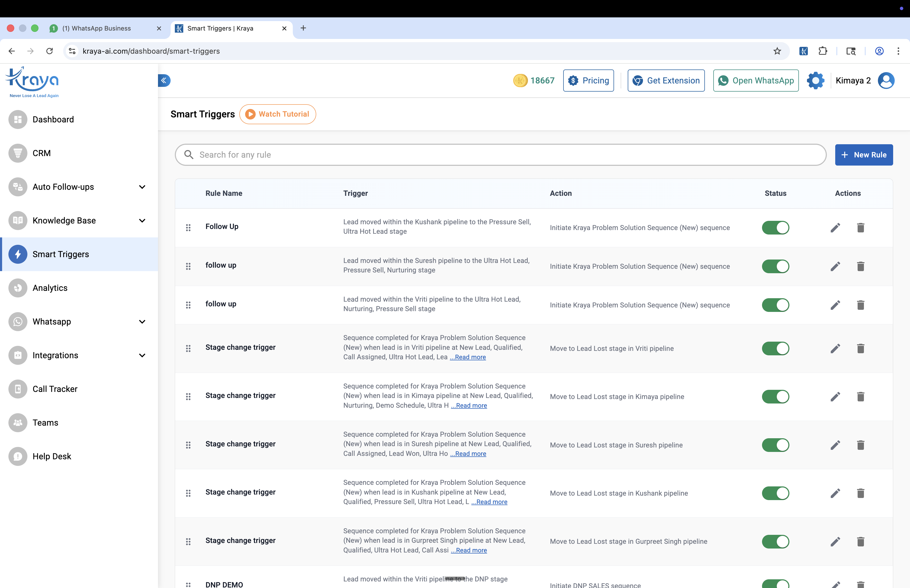Disable the Follow Up rule status toggle
Viewport: 910px width, 588px height.
[776, 228]
